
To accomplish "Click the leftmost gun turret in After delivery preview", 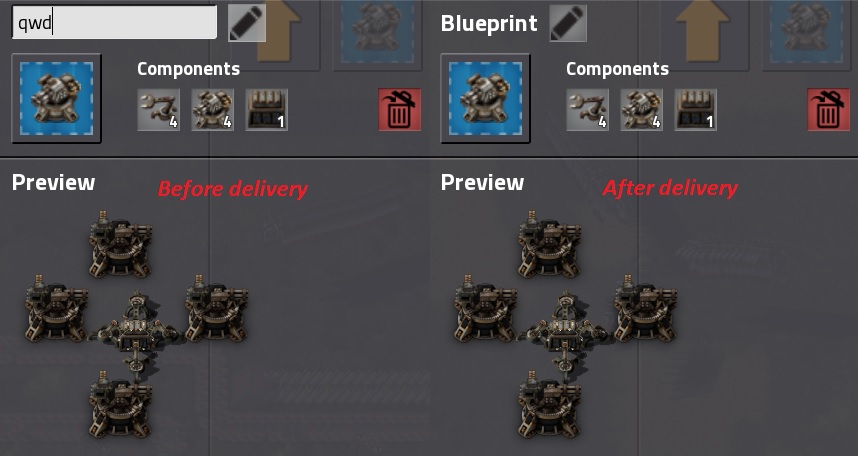I will click(485, 309).
